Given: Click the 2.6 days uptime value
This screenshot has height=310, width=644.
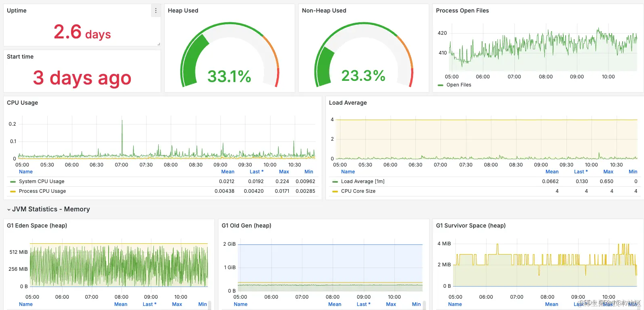Looking at the screenshot, I should click(x=82, y=32).
